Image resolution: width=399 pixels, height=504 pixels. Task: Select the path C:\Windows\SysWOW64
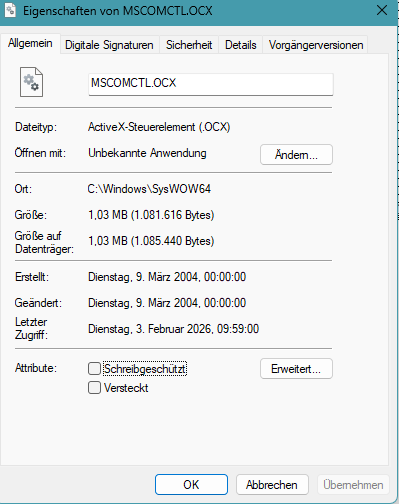149,189
